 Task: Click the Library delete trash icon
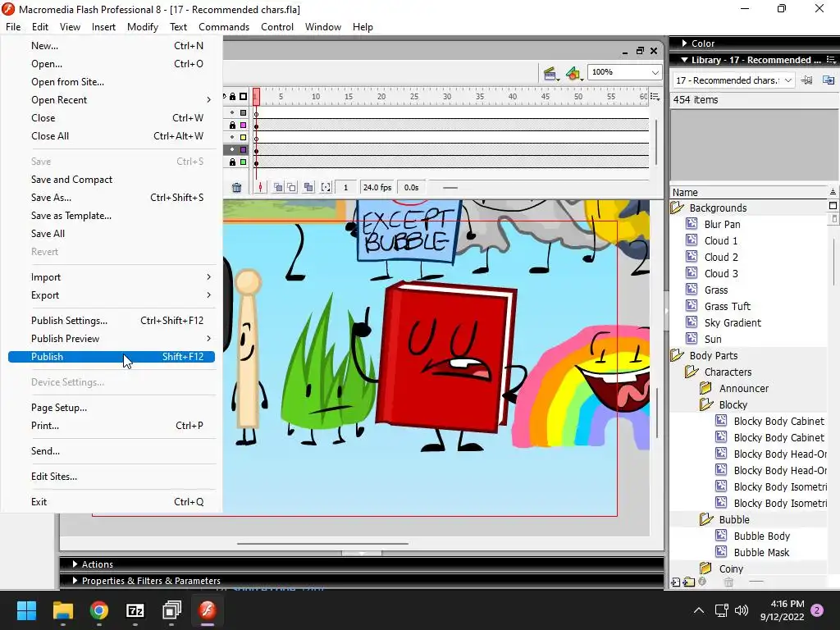[x=728, y=582]
